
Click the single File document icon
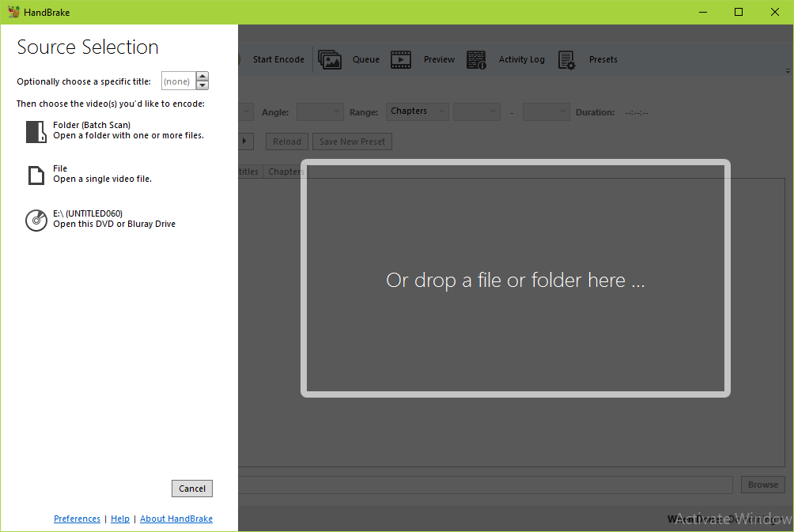36,175
